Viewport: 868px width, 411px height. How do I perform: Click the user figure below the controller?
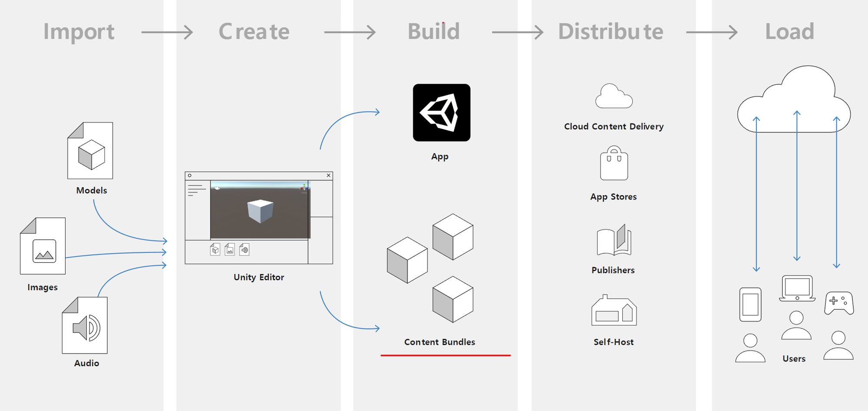[838, 345]
